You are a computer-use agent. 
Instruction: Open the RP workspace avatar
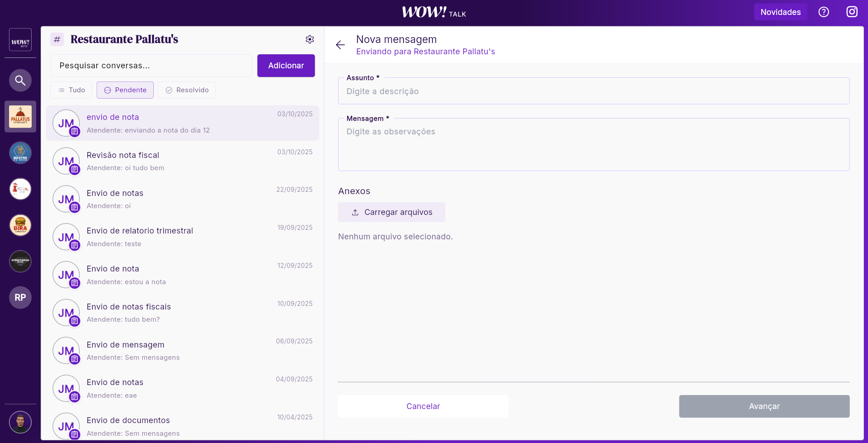pos(20,298)
